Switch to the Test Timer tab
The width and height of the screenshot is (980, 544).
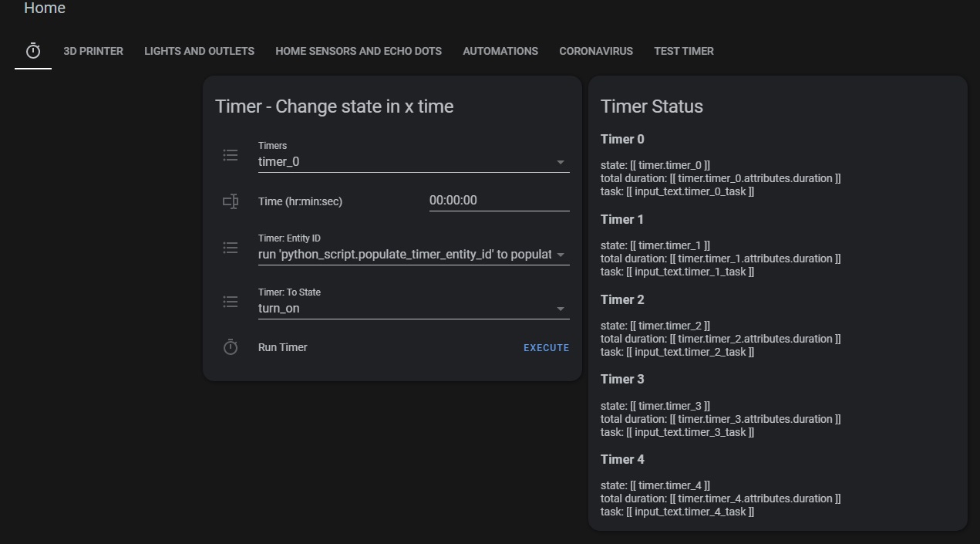pyautogui.click(x=684, y=51)
